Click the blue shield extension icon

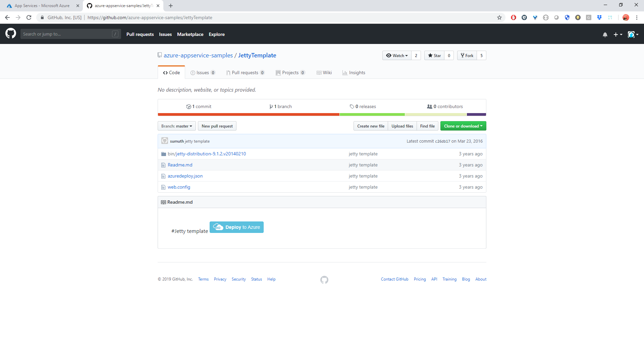pyautogui.click(x=567, y=17)
